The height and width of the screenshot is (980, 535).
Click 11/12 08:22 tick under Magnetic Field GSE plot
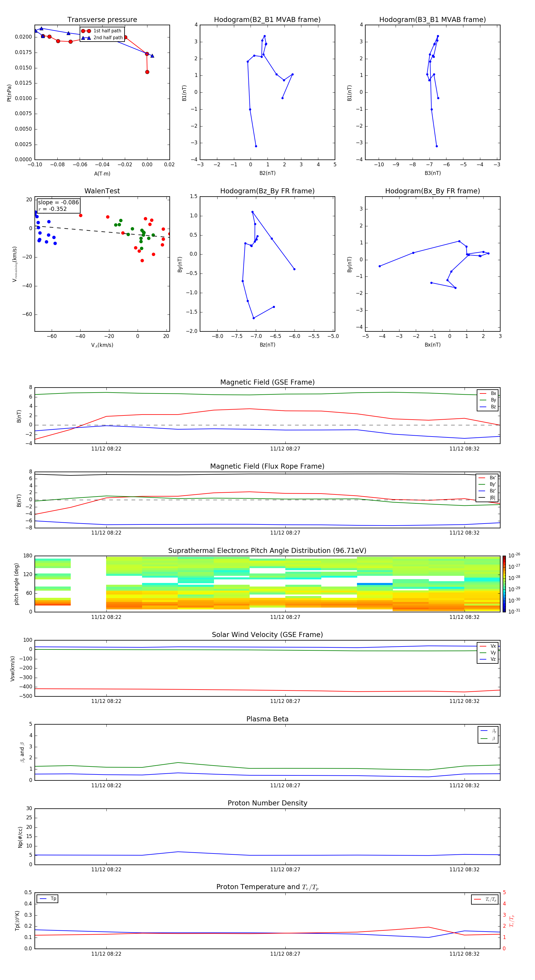(x=106, y=448)
